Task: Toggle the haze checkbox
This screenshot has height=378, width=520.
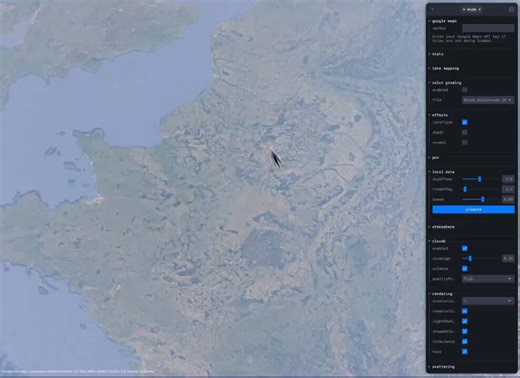Action: (x=465, y=352)
